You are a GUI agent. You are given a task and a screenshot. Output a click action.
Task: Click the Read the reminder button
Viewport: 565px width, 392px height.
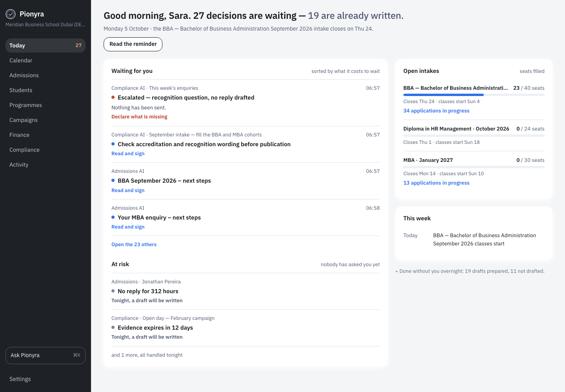click(x=133, y=44)
